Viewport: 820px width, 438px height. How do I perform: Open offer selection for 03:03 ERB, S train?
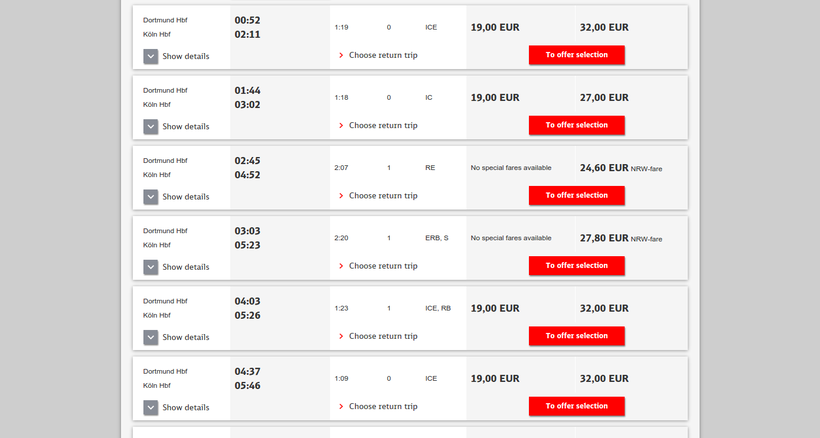(x=576, y=265)
